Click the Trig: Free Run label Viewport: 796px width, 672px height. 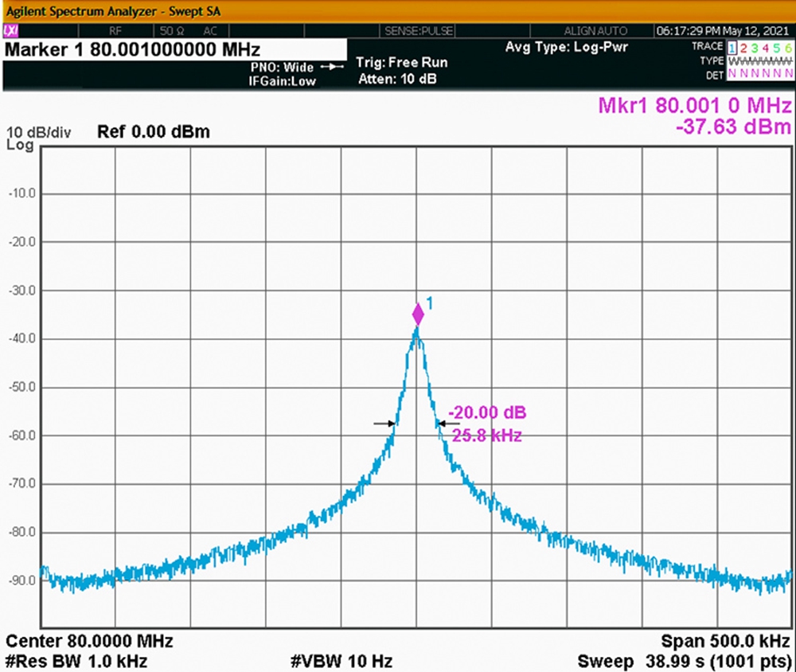[x=401, y=62]
